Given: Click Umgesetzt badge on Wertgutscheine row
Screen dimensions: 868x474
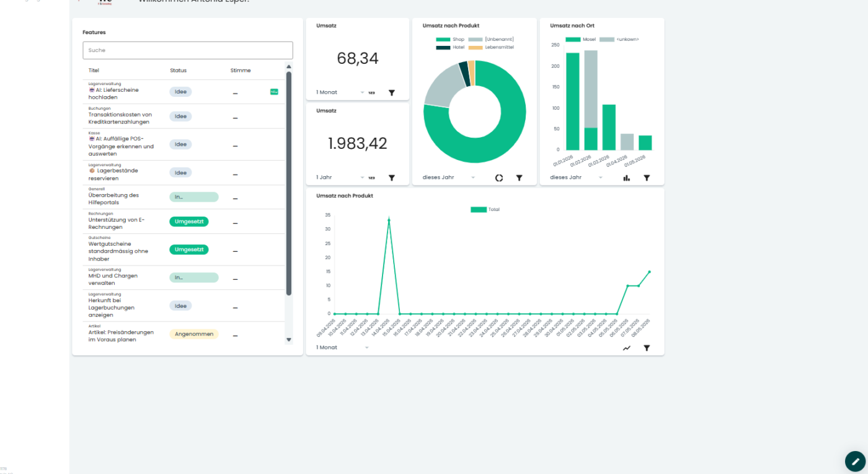Looking at the screenshot, I should 189,249.
